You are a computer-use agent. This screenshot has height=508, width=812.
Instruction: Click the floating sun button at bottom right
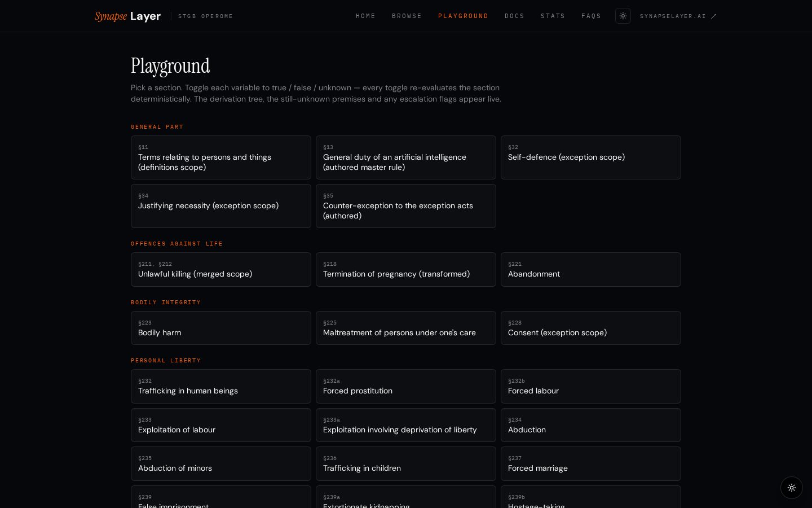click(x=792, y=488)
